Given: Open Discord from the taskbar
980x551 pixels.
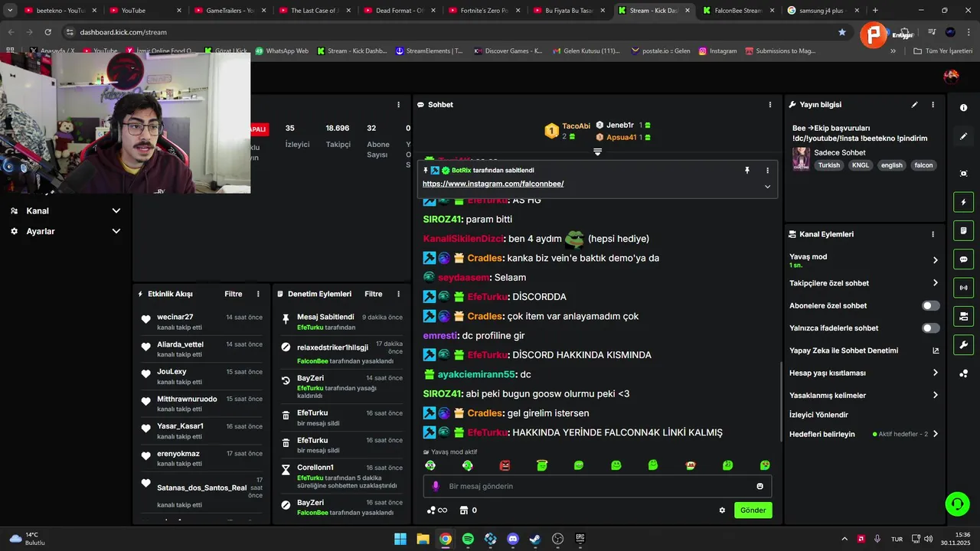Looking at the screenshot, I should pos(513,539).
